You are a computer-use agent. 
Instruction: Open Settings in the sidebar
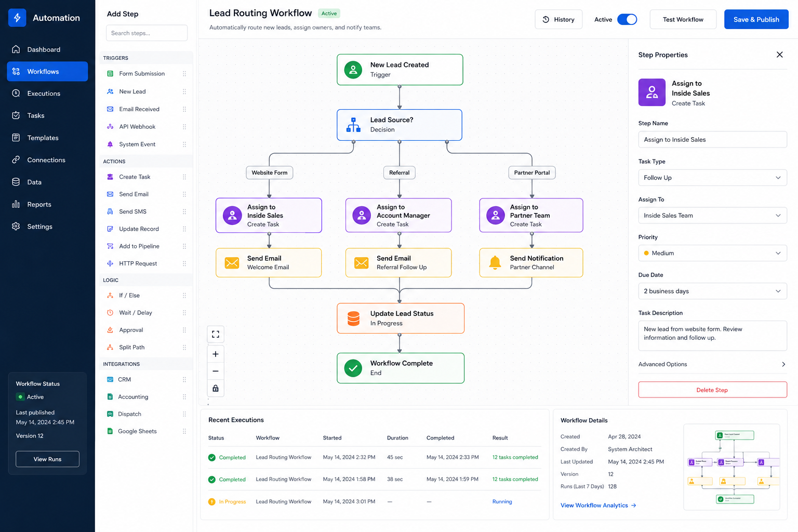pos(47,227)
